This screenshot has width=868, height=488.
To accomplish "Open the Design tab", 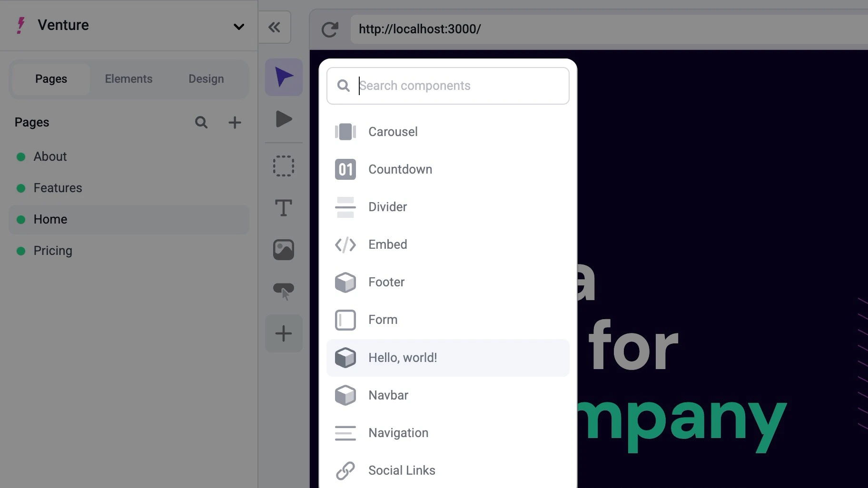I will (x=206, y=78).
